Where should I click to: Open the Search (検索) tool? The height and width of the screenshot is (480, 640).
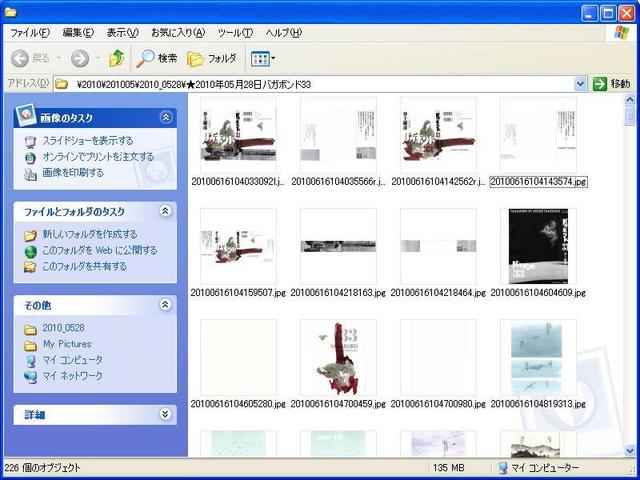147,58
